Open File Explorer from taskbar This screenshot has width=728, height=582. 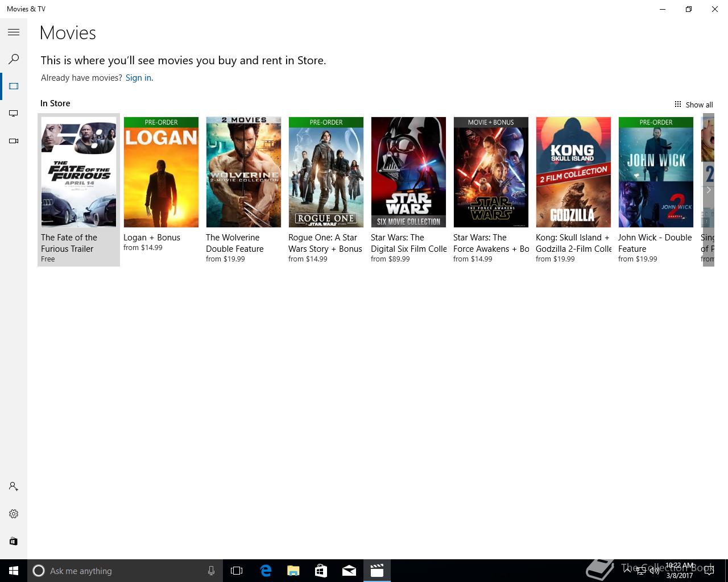click(x=293, y=571)
